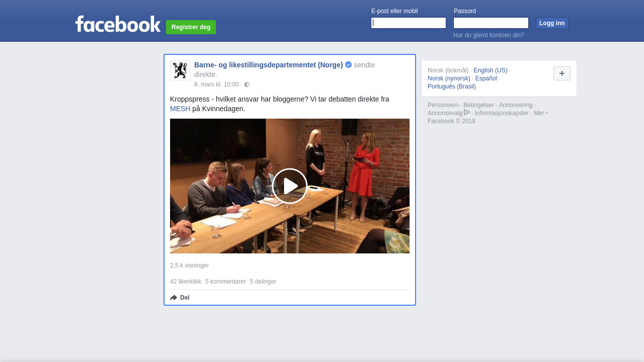Open the Informasjonskapsler footer link
The width and height of the screenshot is (644, 362).
pyautogui.click(x=502, y=113)
